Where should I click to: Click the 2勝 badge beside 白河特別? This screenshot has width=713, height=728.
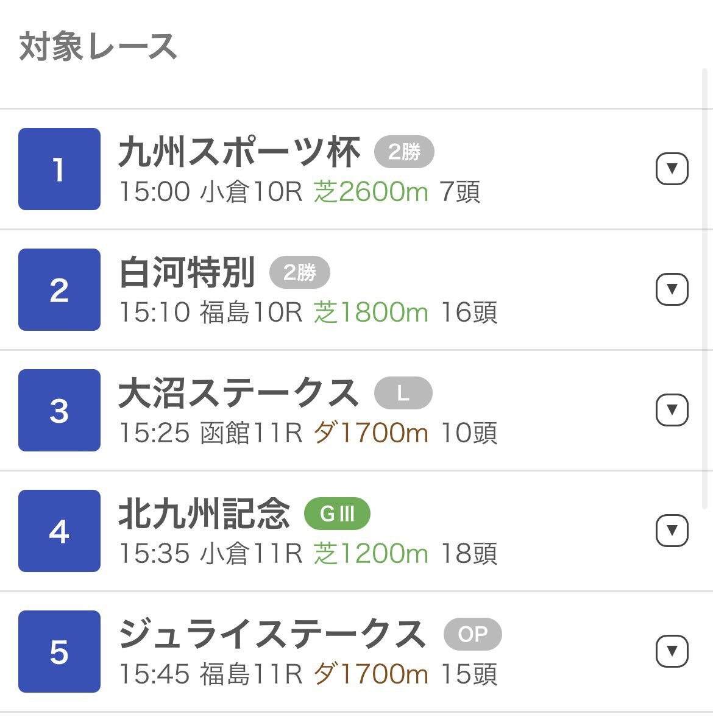300,272
